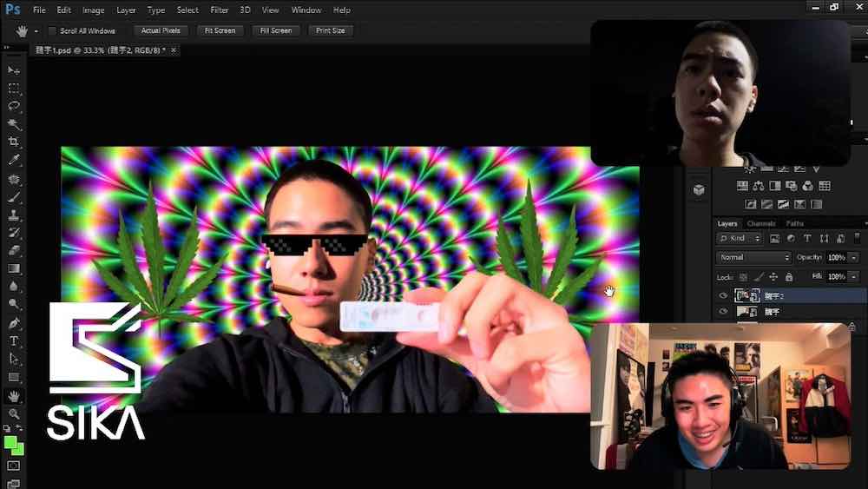Open the Opacity slider arrow
This screenshot has width=868, height=489.
click(x=854, y=257)
